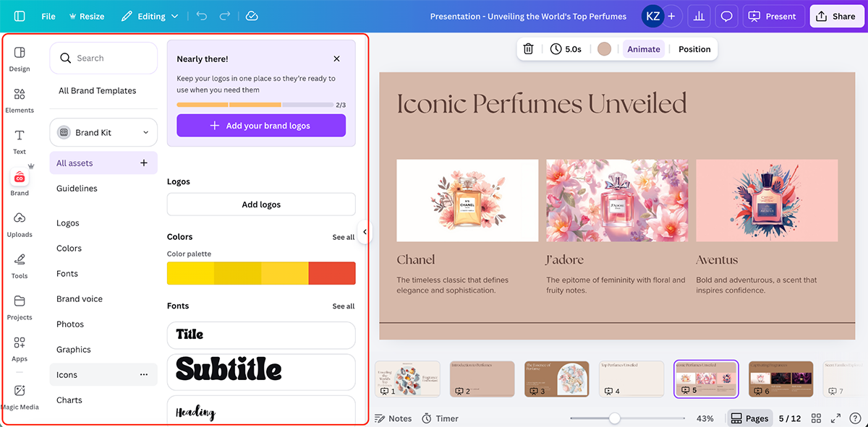Click Add your brand logos
Image resolution: width=868 pixels, height=427 pixels.
tap(260, 125)
